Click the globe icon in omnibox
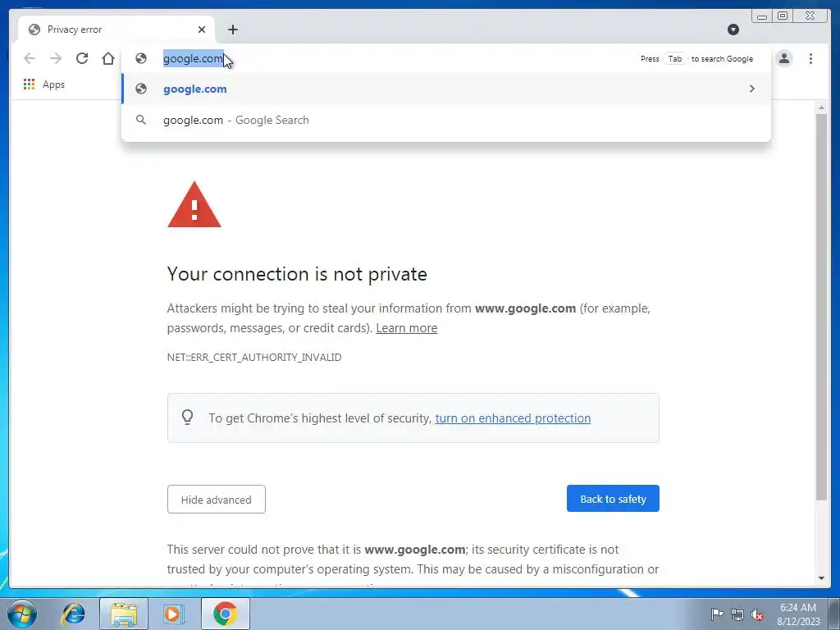840x630 pixels. [141, 58]
